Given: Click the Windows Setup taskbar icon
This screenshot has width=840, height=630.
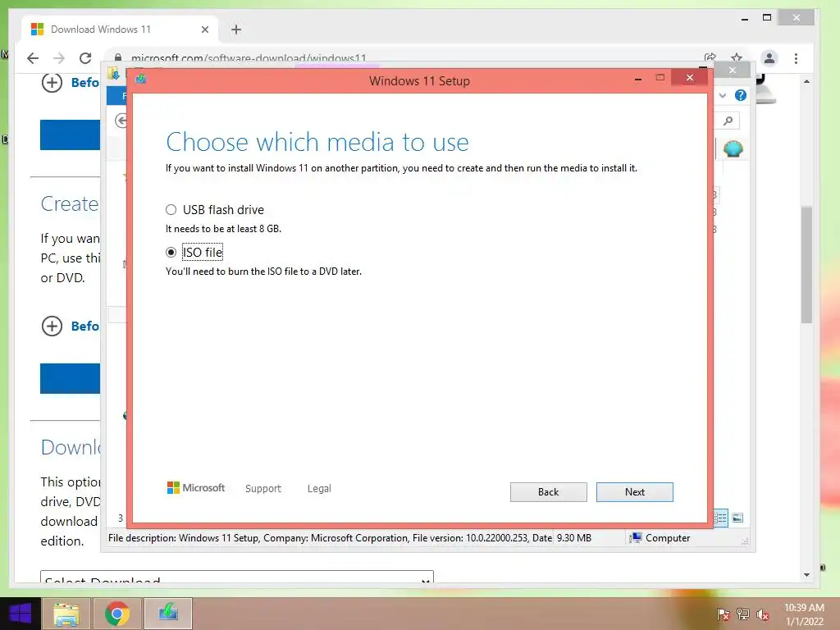Looking at the screenshot, I should pyautogui.click(x=168, y=613).
